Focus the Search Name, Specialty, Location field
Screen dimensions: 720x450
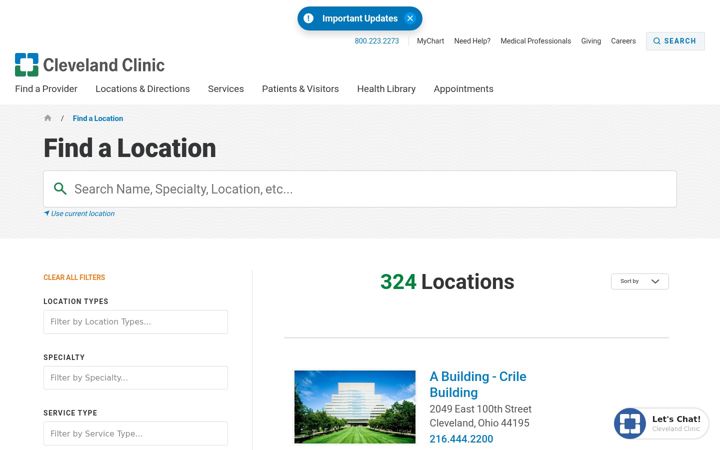coord(360,189)
